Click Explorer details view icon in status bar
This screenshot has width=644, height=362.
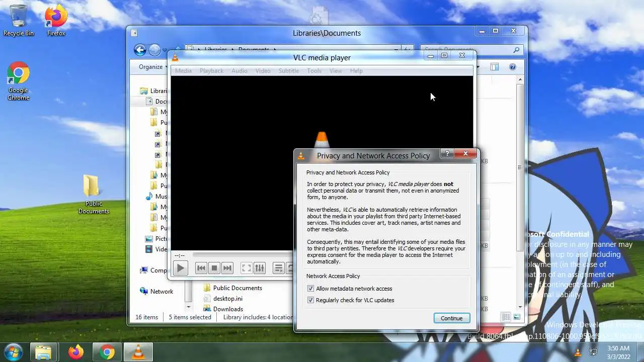(506, 317)
